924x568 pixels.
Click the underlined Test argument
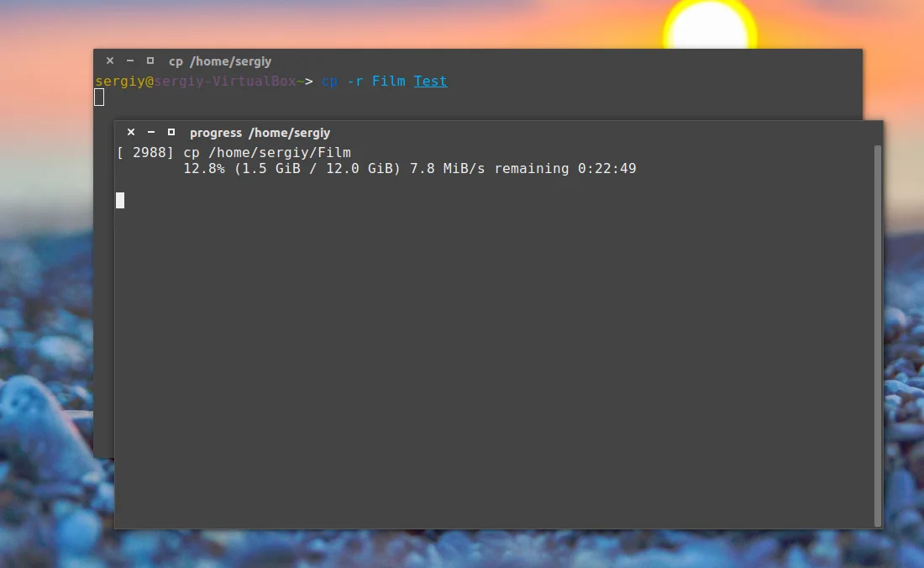(x=430, y=82)
